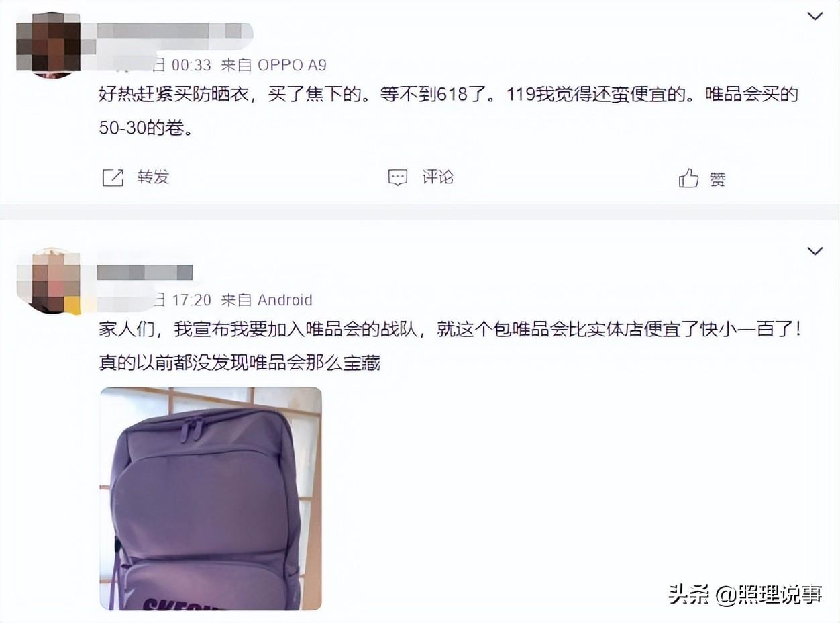Open the first poster's blurred avatar

(48, 45)
